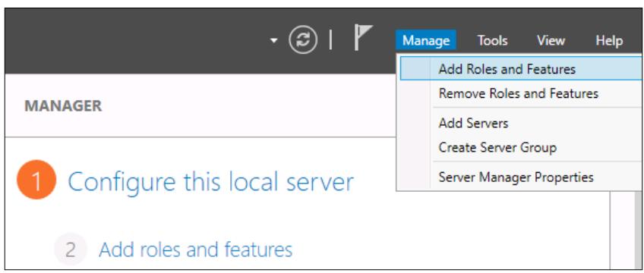Open the Manage menu
The width and height of the screenshot is (644, 273).
pyautogui.click(x=426, y=40)
